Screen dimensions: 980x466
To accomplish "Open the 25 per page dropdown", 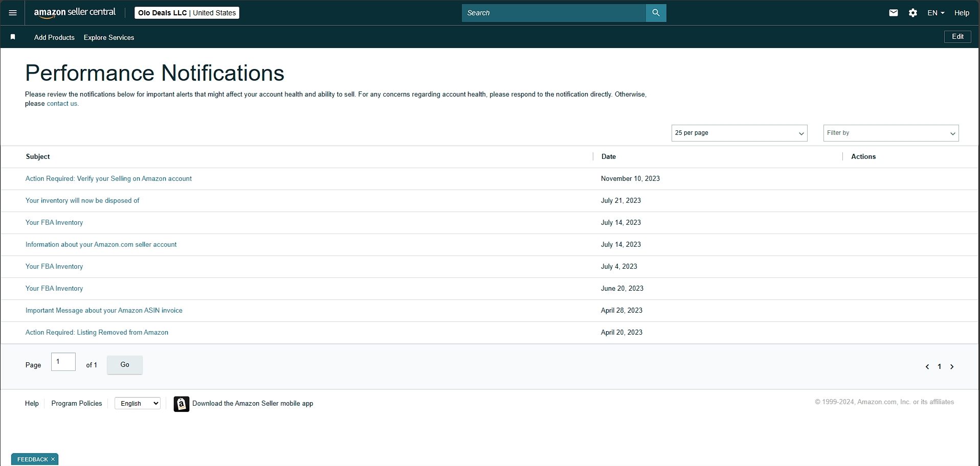I will point(739,133).
